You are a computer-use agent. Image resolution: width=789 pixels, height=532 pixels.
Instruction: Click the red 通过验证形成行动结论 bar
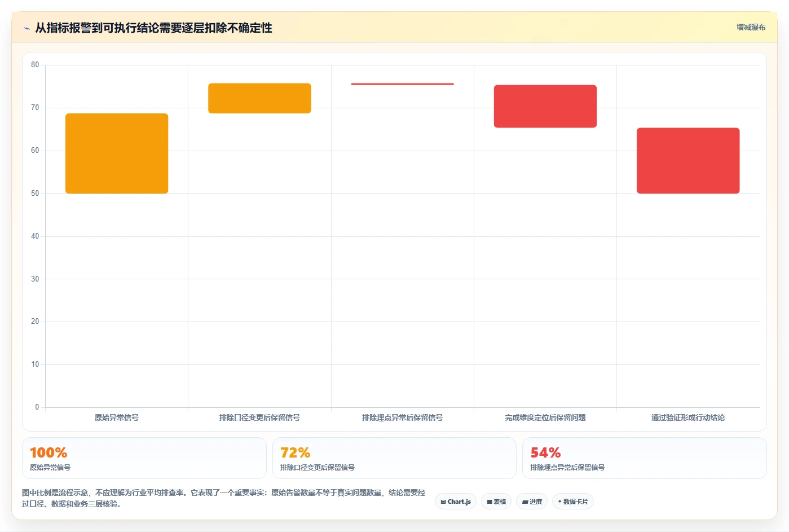pos(688,161)
